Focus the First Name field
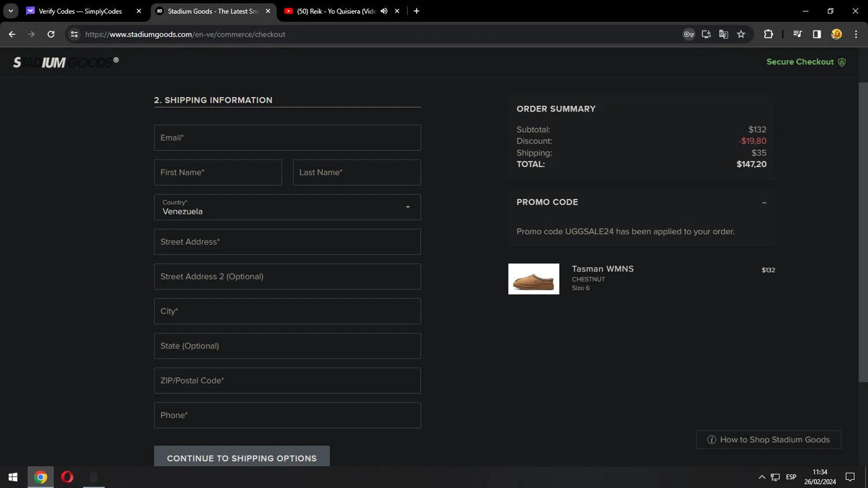 218,172
